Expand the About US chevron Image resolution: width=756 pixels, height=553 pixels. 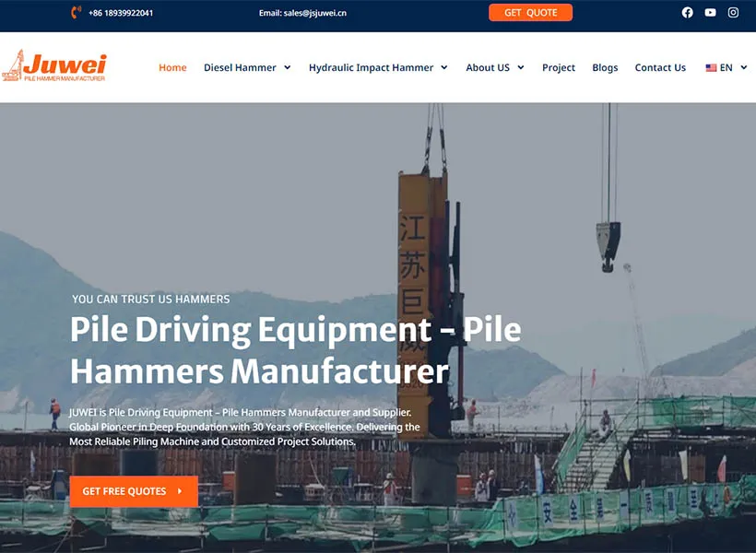coord(521,67)
